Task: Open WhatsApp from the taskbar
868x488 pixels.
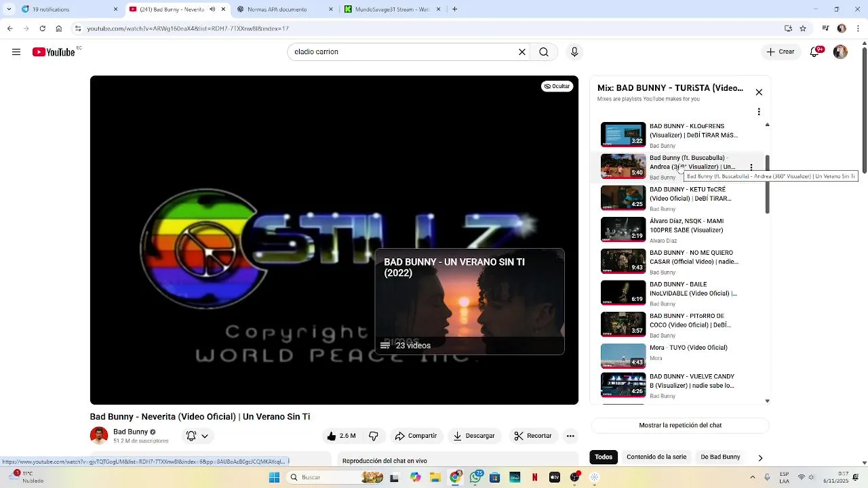Action: [475, 477]
